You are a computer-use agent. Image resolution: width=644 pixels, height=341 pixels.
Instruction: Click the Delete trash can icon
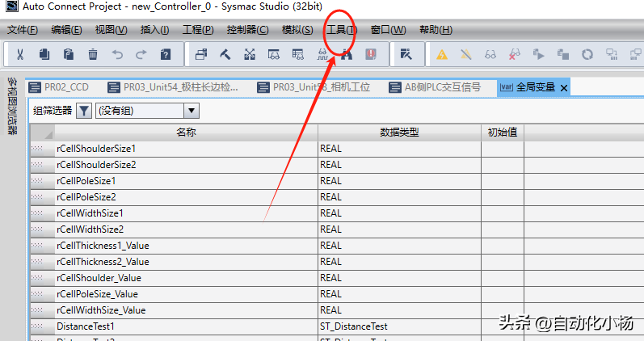click(x=93, y=55)
